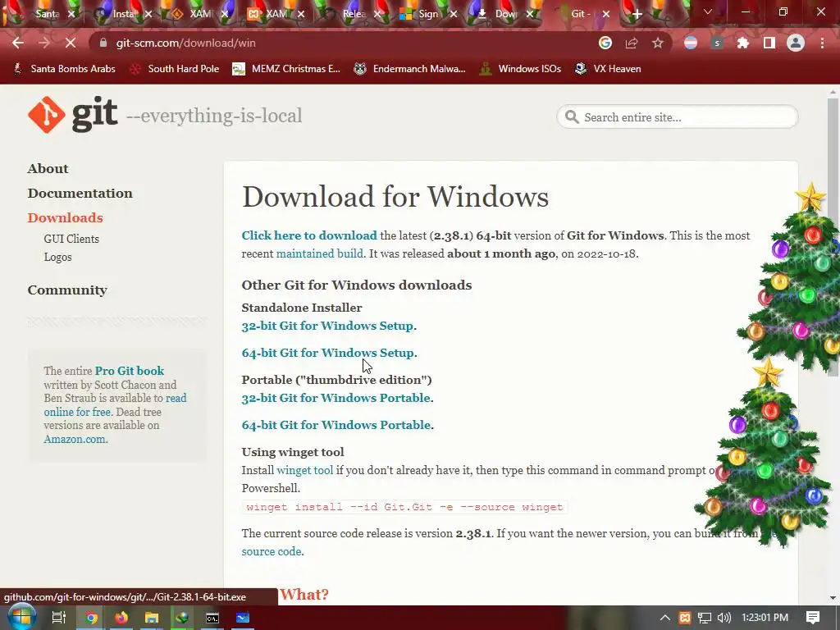Open MEMZ Christmas bookmark
840x630 pixels.
click(x=286, y=69)
